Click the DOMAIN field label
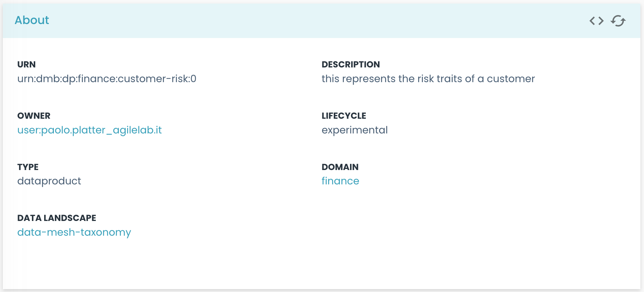Viewport: 644px width, 292px height. tap(340, 167)
